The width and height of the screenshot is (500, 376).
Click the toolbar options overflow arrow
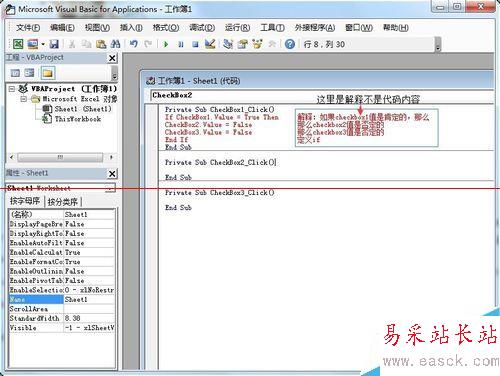[x=438, y=45]
